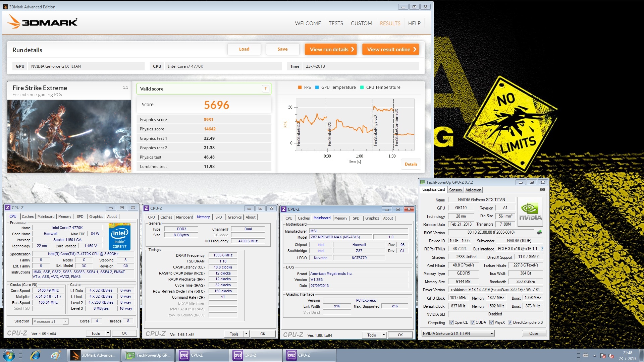This screenshot has width=644, height=362.
Task: Toggle the CUDA checkbox
Action: coord(473,322)
